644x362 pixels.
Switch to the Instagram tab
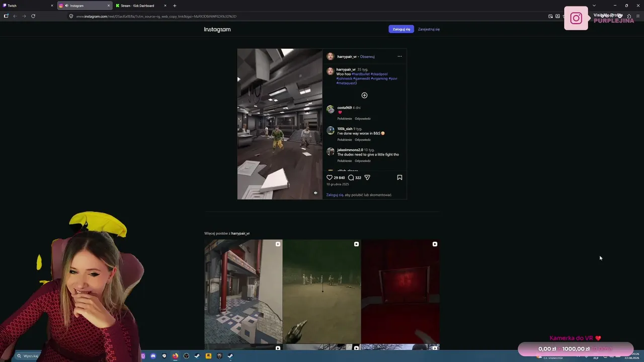click(x=85, y=6)
